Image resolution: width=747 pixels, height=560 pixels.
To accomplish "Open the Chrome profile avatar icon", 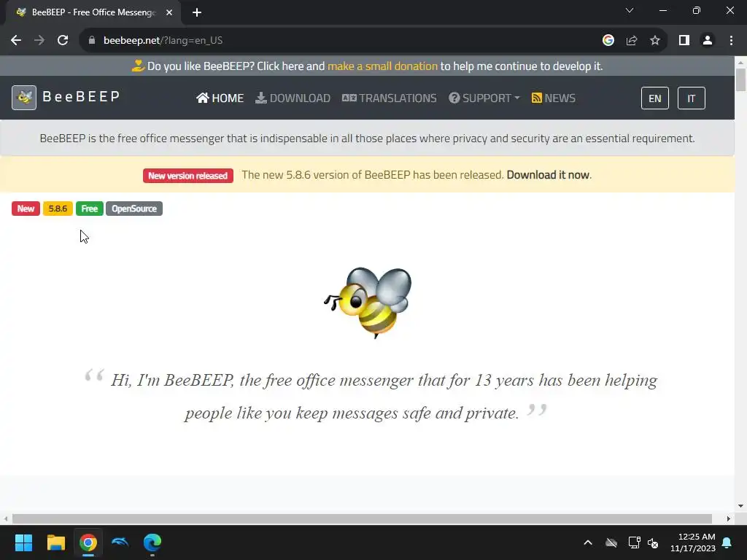I will [708, 41].
